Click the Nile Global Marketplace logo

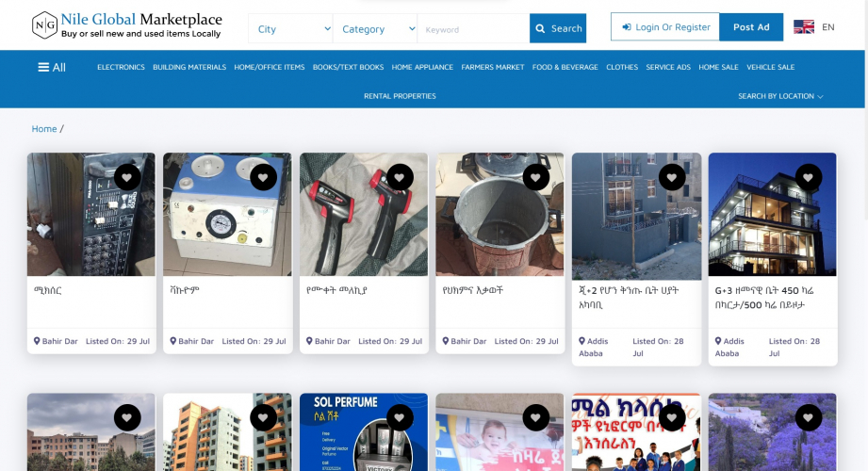pyautogui.click(x=127, y=25)
